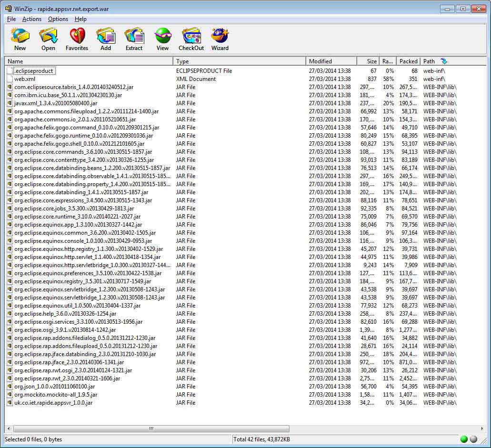
Task: Open the Actions menu
Action: (x=31, y=19)
